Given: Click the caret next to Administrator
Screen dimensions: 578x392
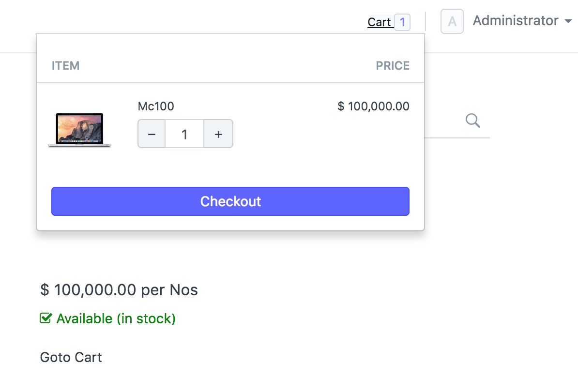Looking at the screenshot, I should tap(568, 21).
